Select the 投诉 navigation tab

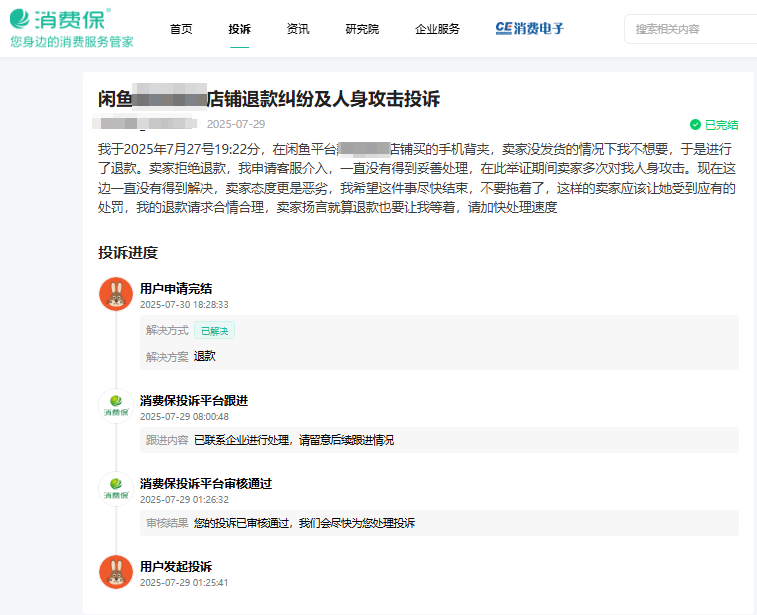click(x=239, y=29)
